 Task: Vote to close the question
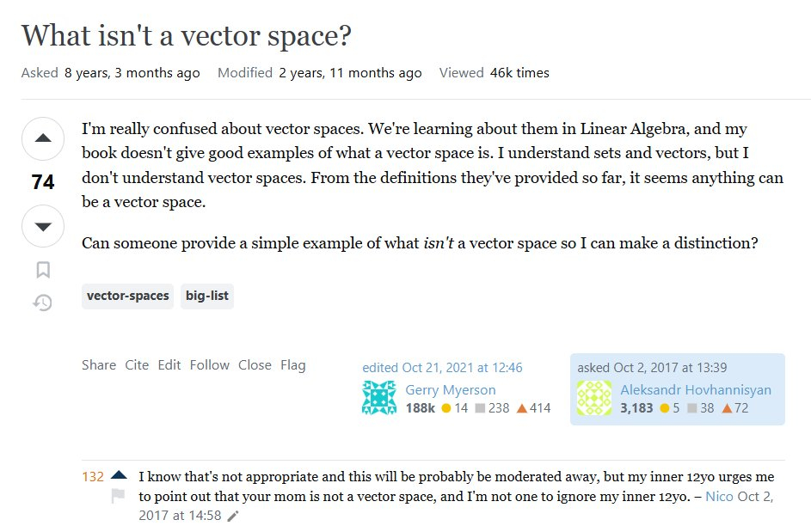(x=255, y=365)
